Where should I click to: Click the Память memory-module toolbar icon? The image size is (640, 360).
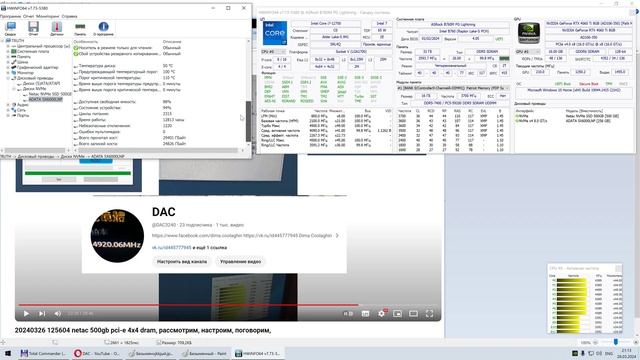(80, 29)
